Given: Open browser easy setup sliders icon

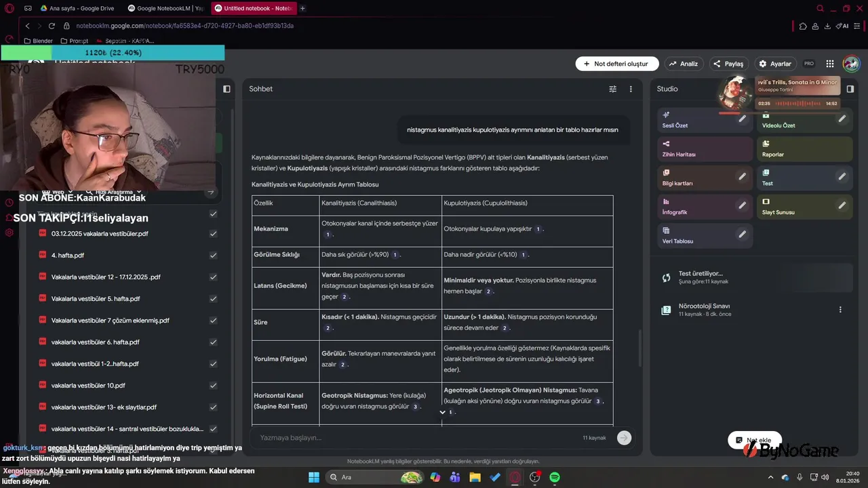Looking at the screenshot, I should [857, 26].
